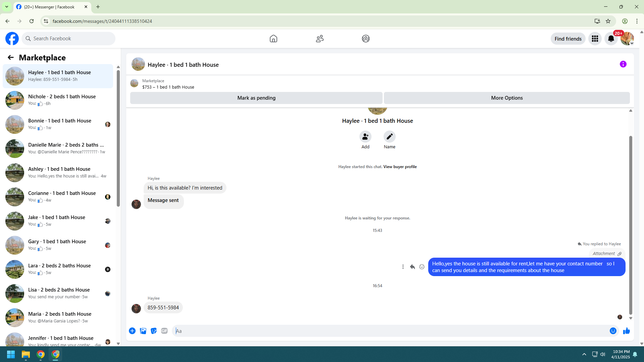Choose a GIF in the composer
This screenshot has height=362, width=644.
(x=164, y=331)
